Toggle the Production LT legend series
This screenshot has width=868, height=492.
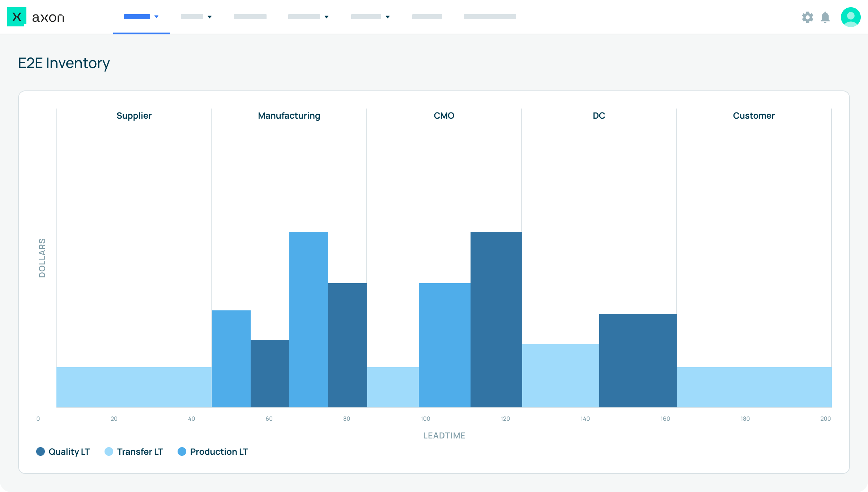tap(213, 451)
